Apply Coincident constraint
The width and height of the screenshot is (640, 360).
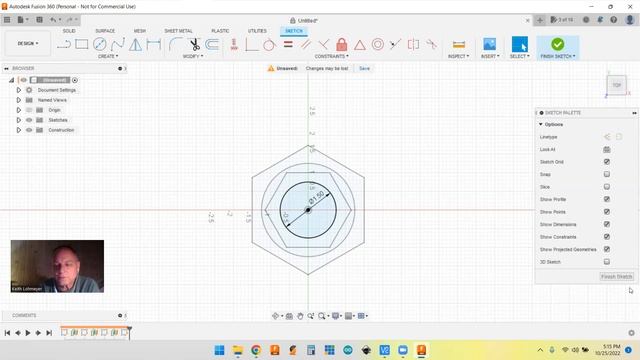click(x=251, y=44)
